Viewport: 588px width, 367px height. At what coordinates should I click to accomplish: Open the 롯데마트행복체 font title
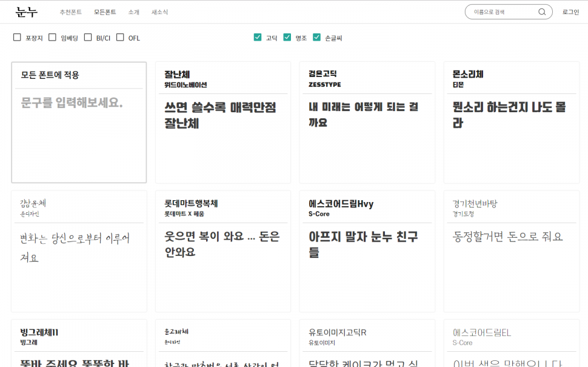point(191,203)
